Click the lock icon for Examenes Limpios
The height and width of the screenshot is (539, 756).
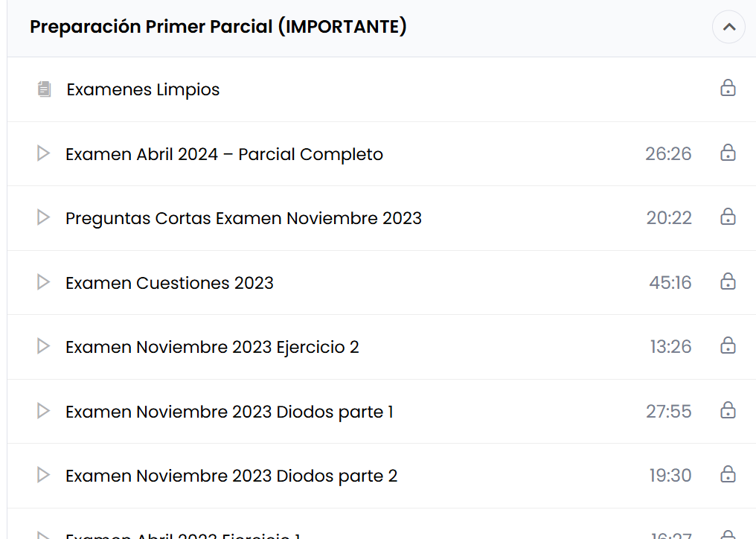point(728,89)
